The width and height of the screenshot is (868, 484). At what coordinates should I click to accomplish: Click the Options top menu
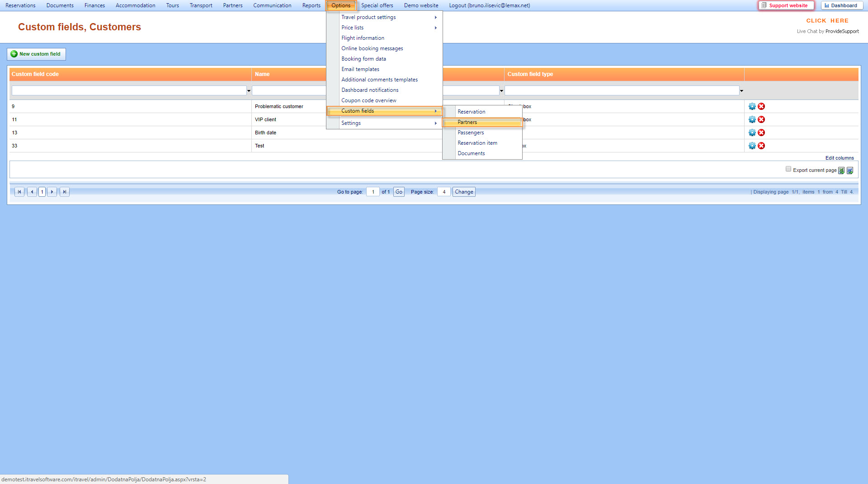pyautogui.click(x=341, y=5)
